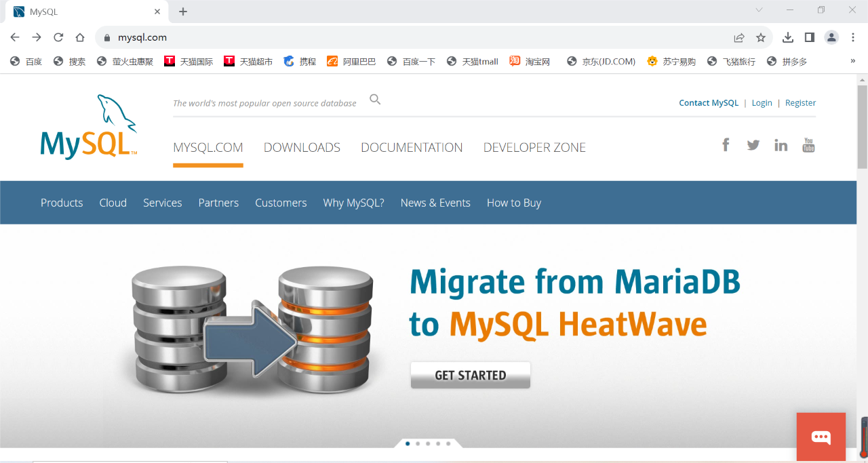Image resolution: width=868 pixels, height=463 pixels.
Task: Go to the DEVELOPER ZONE tab
Action: [x=534, y=148]
